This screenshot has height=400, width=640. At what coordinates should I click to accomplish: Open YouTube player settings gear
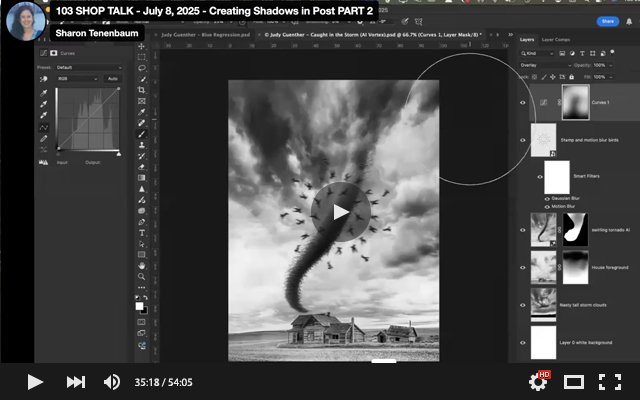pos(537,382)
